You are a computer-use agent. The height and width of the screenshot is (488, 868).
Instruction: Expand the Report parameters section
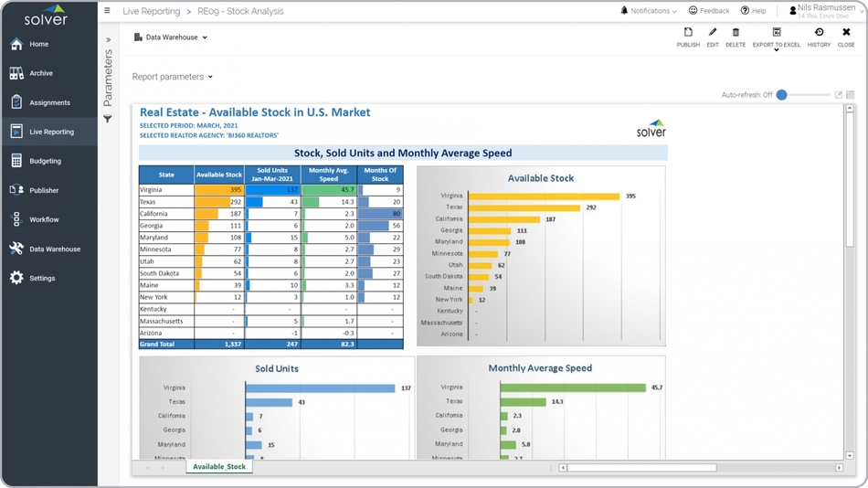(x=172, y=77)
